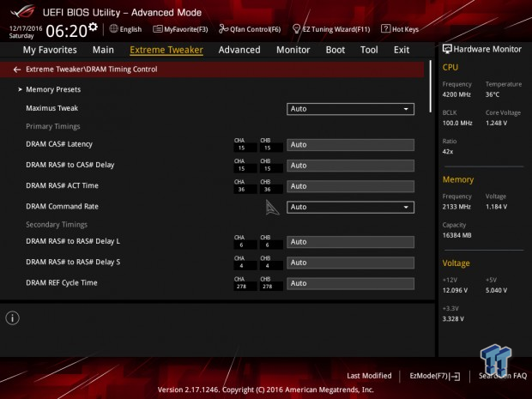Click Last Modified

[x=369, y=376]
